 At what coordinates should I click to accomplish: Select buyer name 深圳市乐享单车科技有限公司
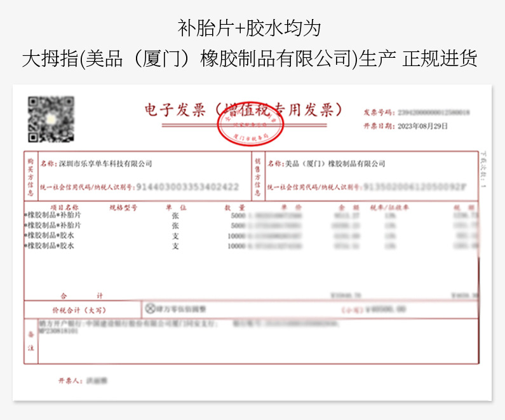coord(105,164)
